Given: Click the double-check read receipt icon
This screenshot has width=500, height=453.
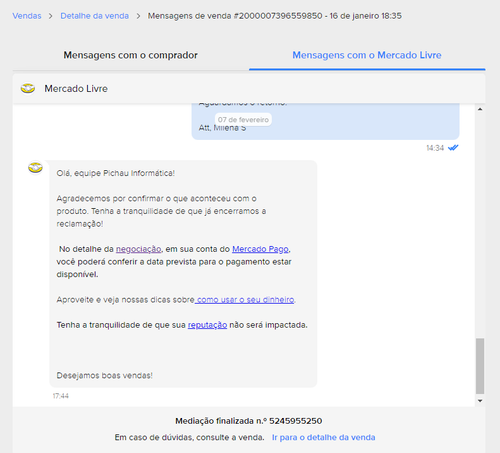Looking at the screenshot, I should pos(453,148).
